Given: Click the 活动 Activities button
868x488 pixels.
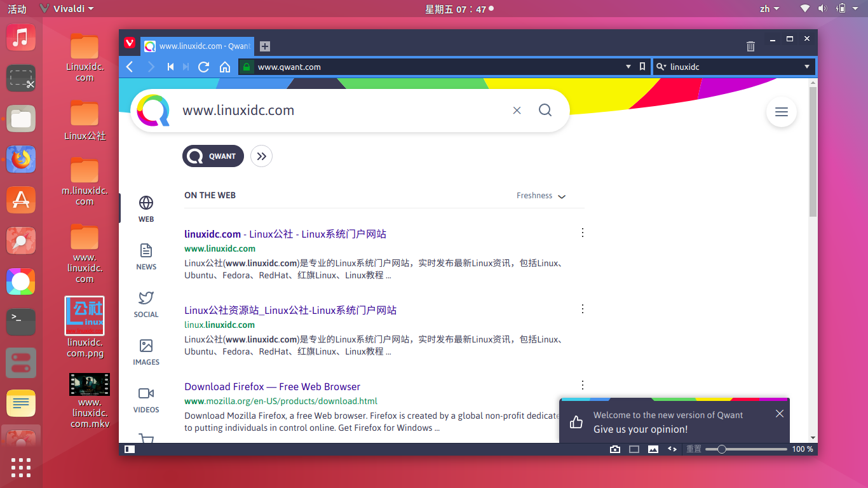Looking at the screenshot, I should coord(17,9).
